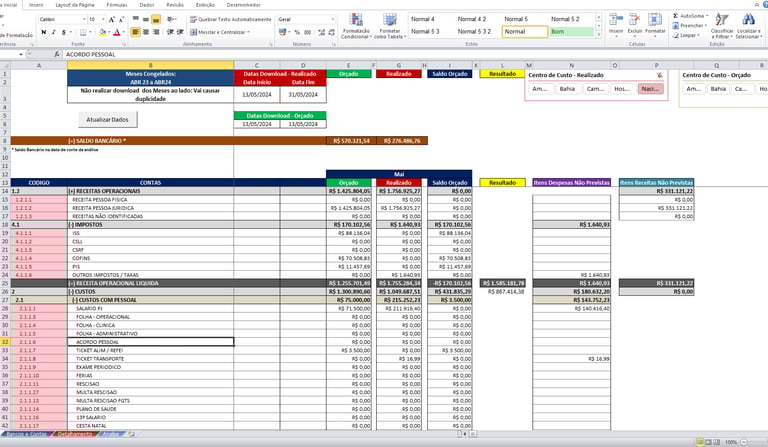Switch to Detalhamento sheet tab

[75, 434]
